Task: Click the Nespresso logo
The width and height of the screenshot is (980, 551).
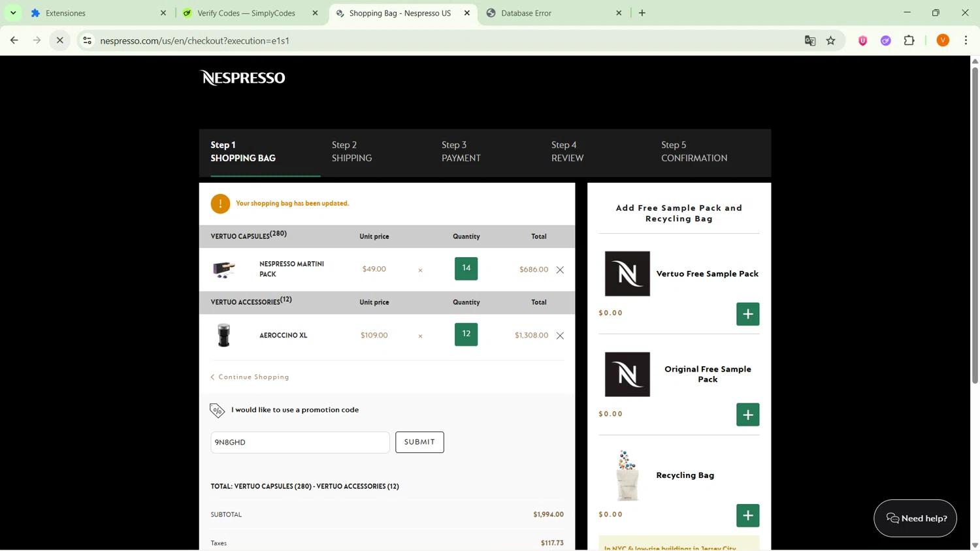Action: 242,78
